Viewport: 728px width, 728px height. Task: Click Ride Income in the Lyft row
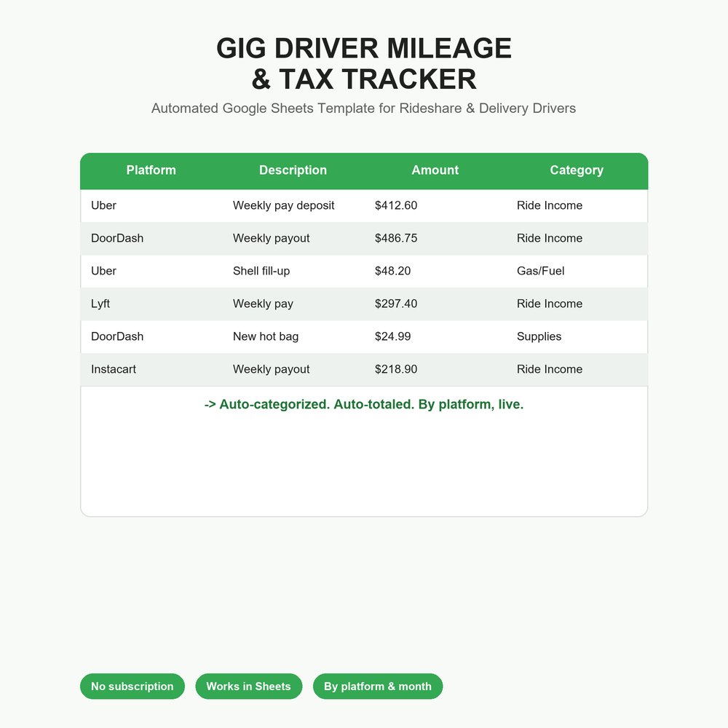pos(550,304)
